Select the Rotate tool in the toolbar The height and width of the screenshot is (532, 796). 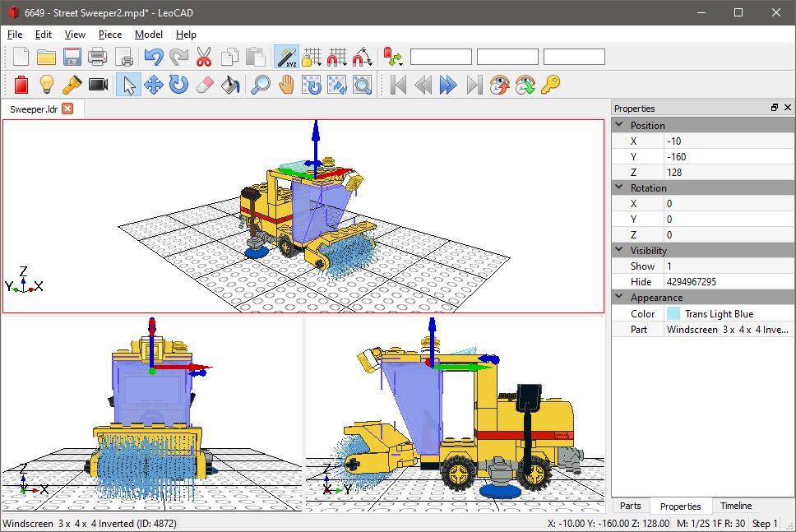pyautogui.click(x=178, y=84)
